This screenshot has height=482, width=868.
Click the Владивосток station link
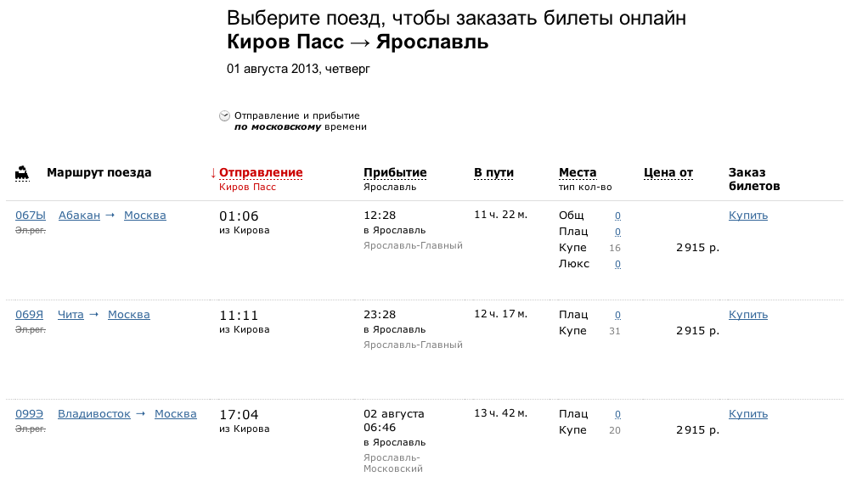(x=94, y=414)
